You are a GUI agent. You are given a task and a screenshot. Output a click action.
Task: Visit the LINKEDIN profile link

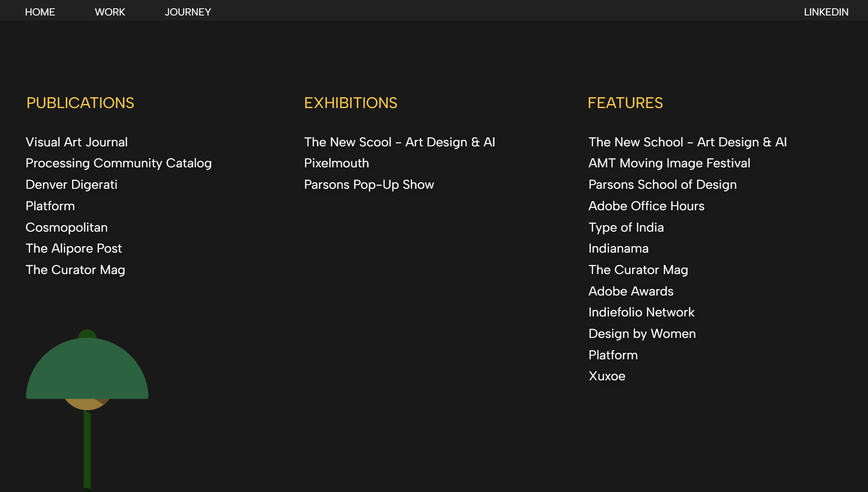(826, 12)
